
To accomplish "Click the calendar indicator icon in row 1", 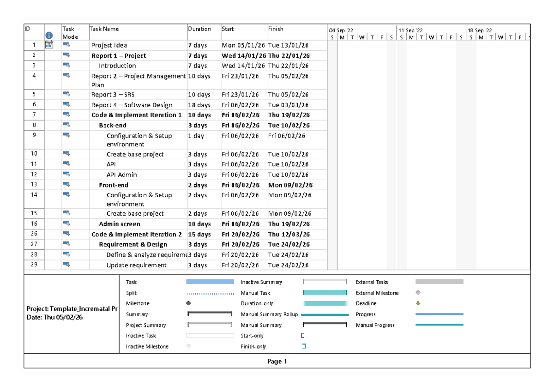I will coord(49,45).
